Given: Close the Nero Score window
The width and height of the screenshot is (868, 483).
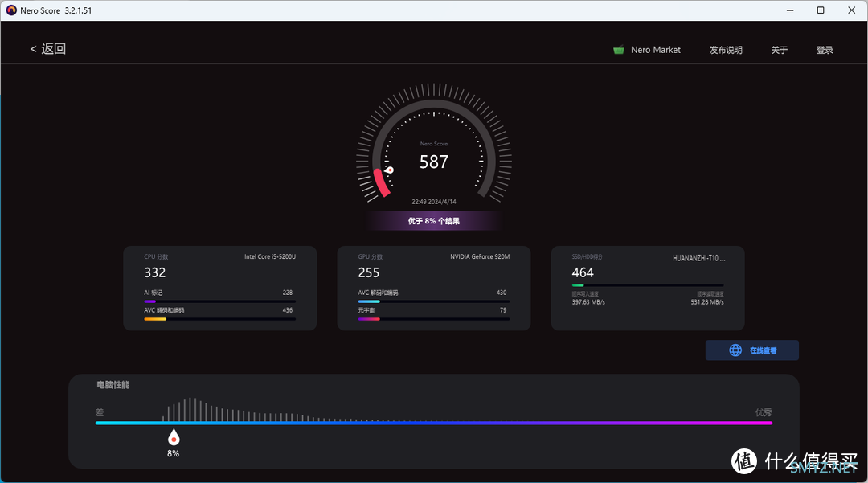Looking at the screenshot, I should (x=851, y=10).
